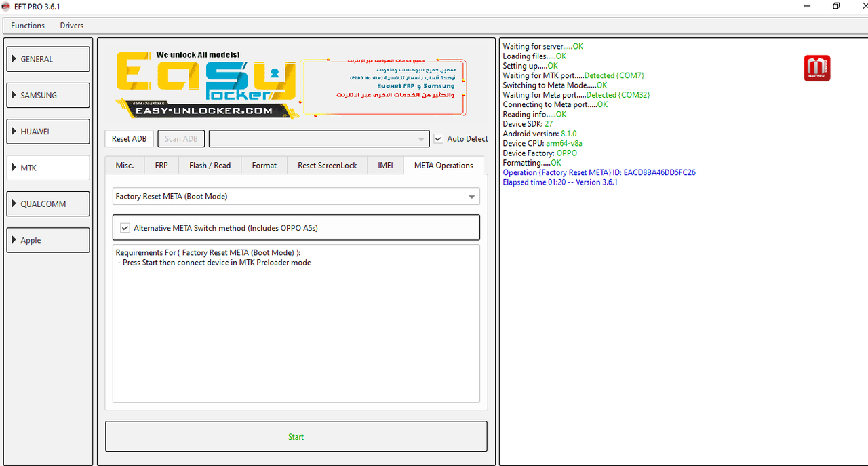
Task: Click the 'Loading files' log line
Action: [x=534, y=56]
